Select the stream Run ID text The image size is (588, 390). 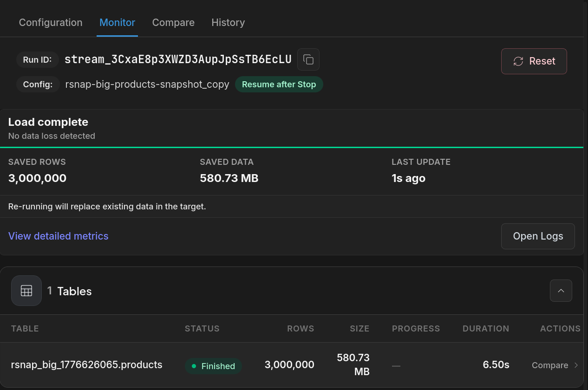click(x=178, y=59)
